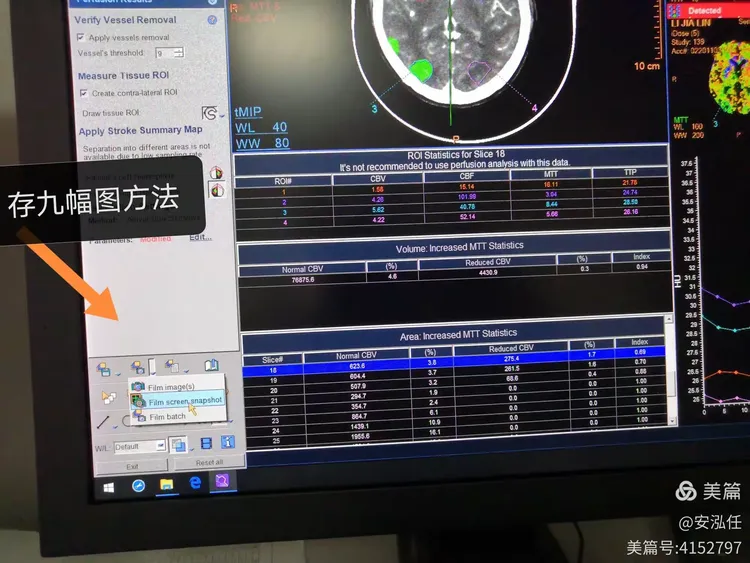This screenshot has width=750, height=563.
Task: Click the MTT column header in ROI Statistics
Action: [551, 174]
